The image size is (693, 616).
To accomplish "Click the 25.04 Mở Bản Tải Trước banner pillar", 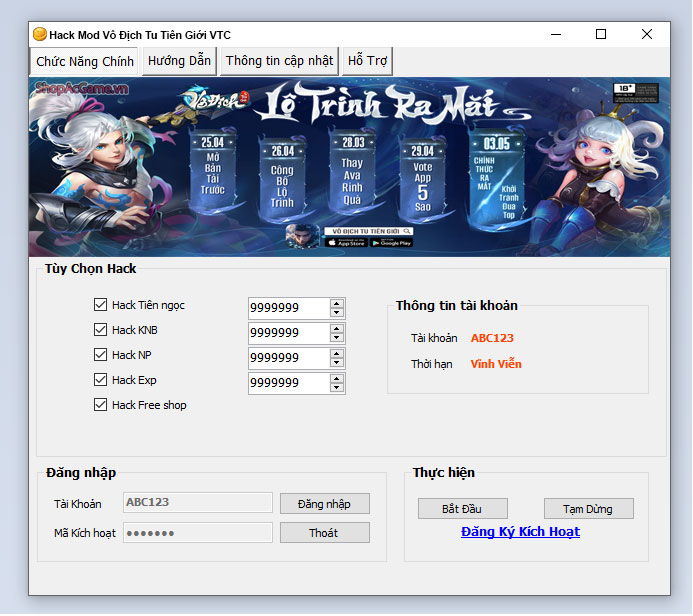I will (213, 170).
